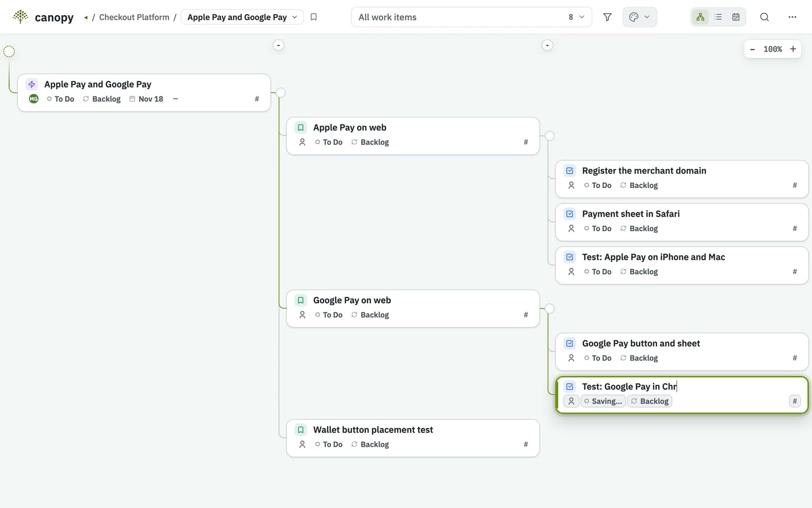Open Apple Pay and Google Pay breadcrumb dropdown

tap(242, 17)
